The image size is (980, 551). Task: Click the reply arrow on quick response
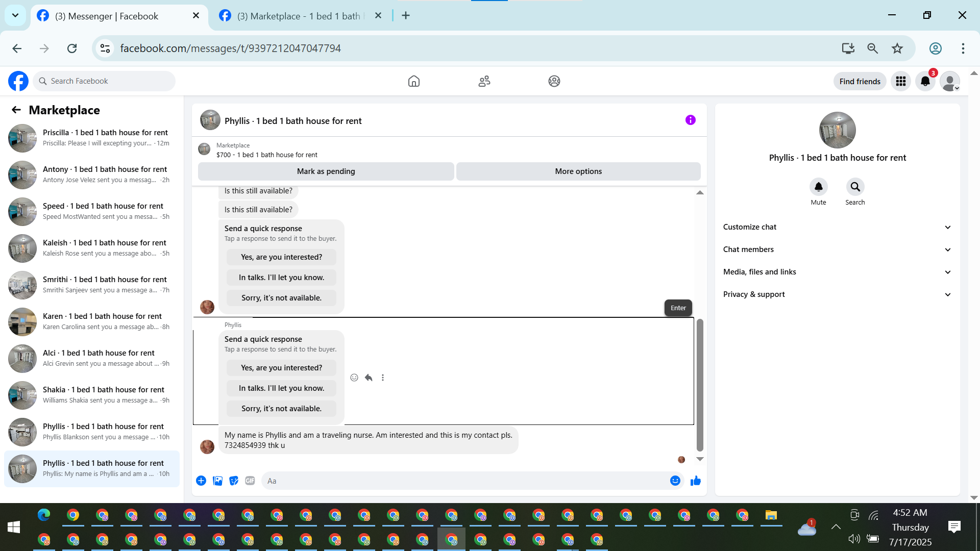[x=369, y=378]
